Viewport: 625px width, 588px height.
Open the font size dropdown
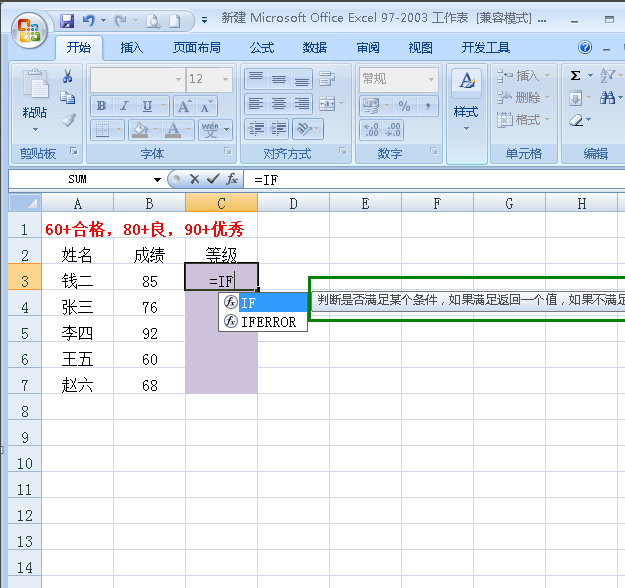pos(225,79)
